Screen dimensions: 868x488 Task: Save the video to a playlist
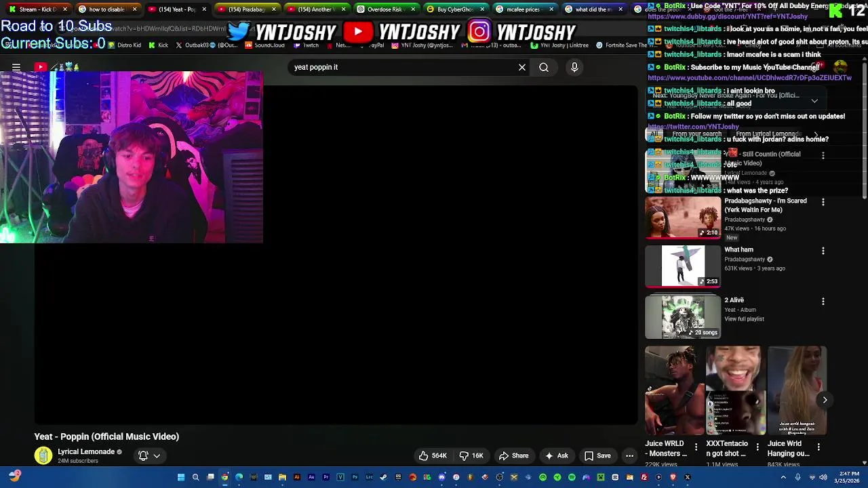point(597,455)
